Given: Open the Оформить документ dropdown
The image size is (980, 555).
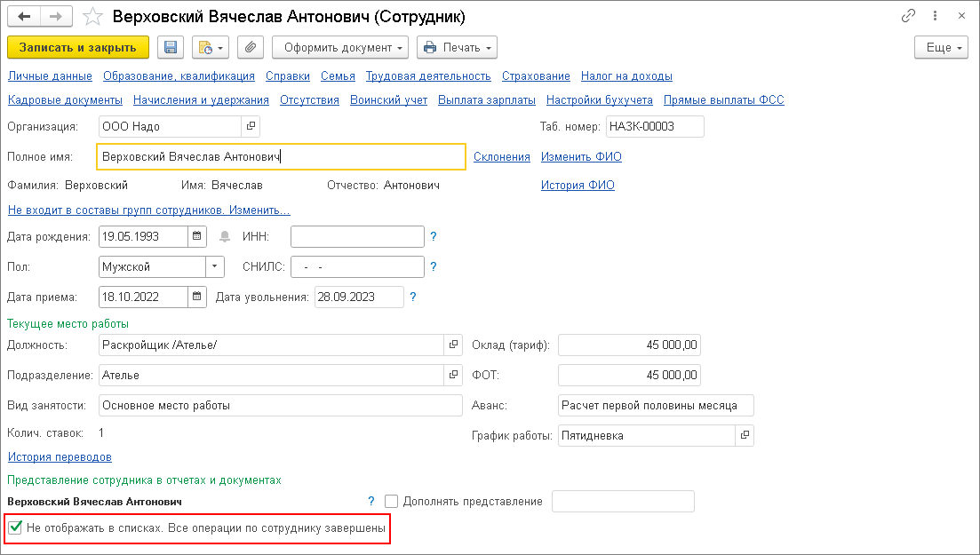Looking at the screenshot, I should [x=340, y=47].
